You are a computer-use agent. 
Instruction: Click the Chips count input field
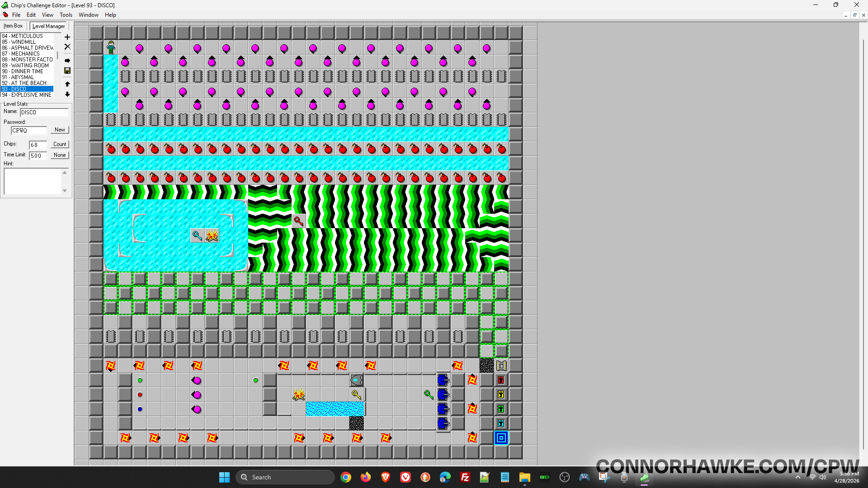pos(38,145)
